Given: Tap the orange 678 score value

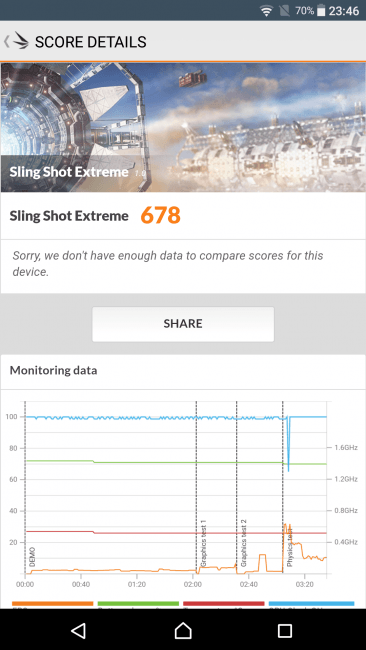Looking at the screenshot, I should pyautogui.click(x=160, y=216).
